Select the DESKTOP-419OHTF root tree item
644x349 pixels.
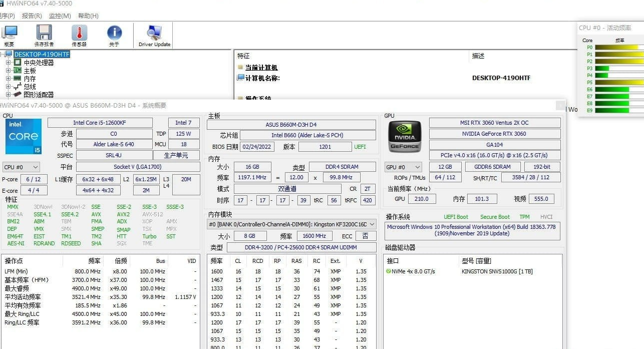pos(42,55)
